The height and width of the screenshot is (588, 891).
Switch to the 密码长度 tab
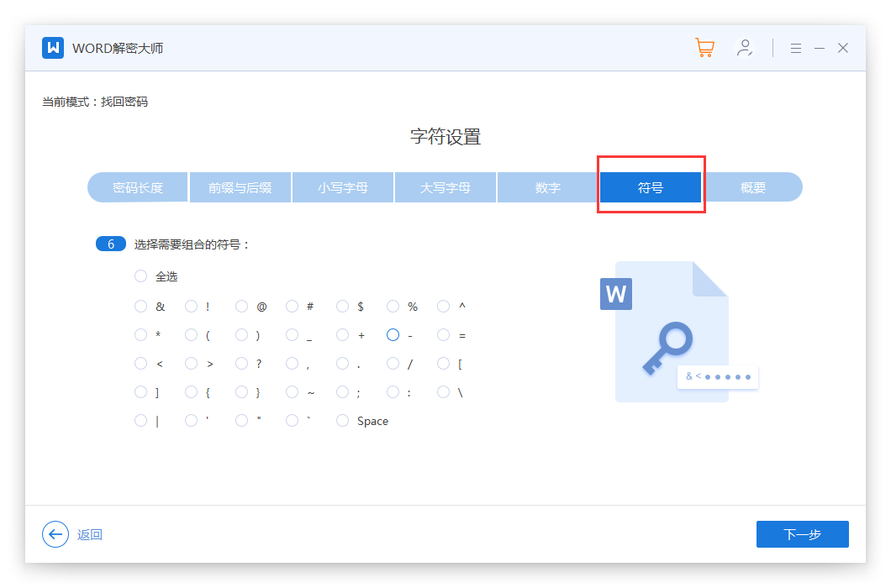[x=138, y=187]
